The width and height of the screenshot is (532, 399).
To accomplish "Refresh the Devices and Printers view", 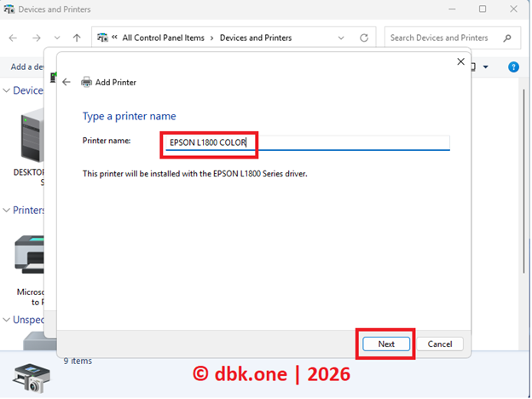I will point(364,38).
